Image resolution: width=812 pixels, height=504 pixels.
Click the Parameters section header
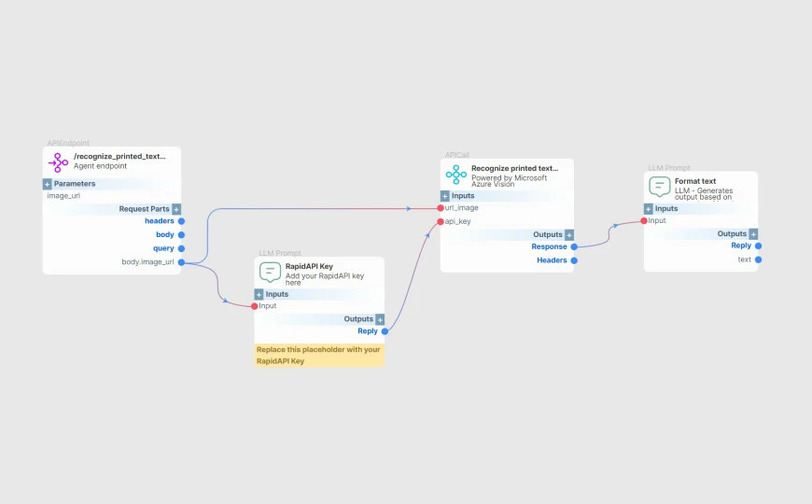click(112, 184)
